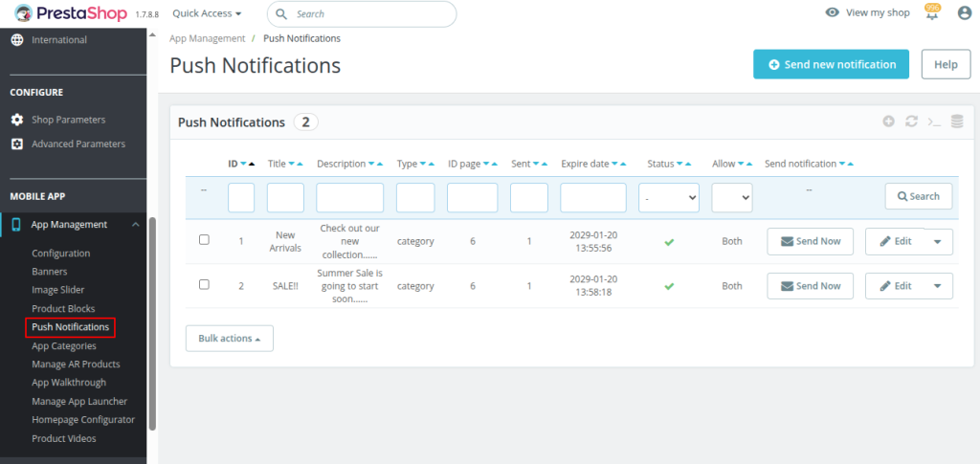Click the PrestaShop logo

[72, 13]
